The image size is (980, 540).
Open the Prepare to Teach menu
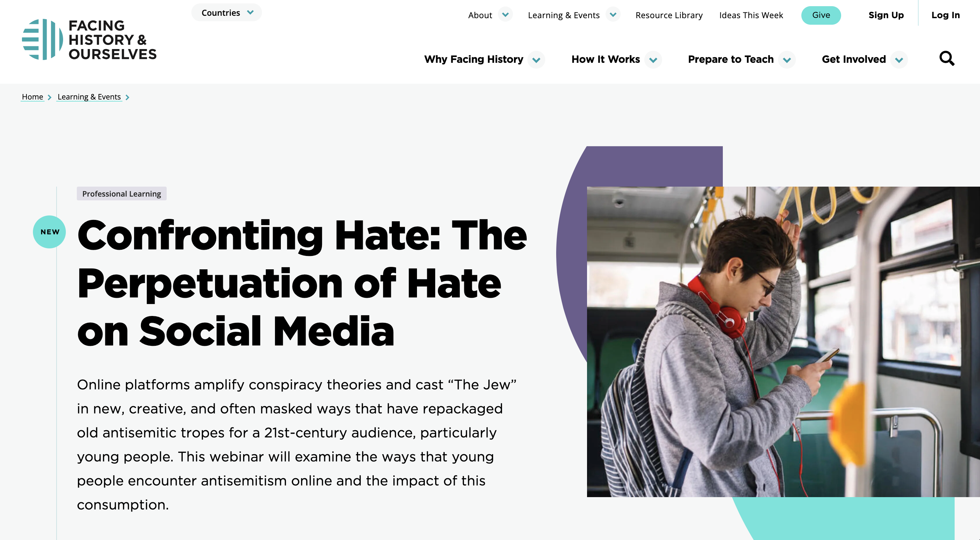tap(731, 59)
